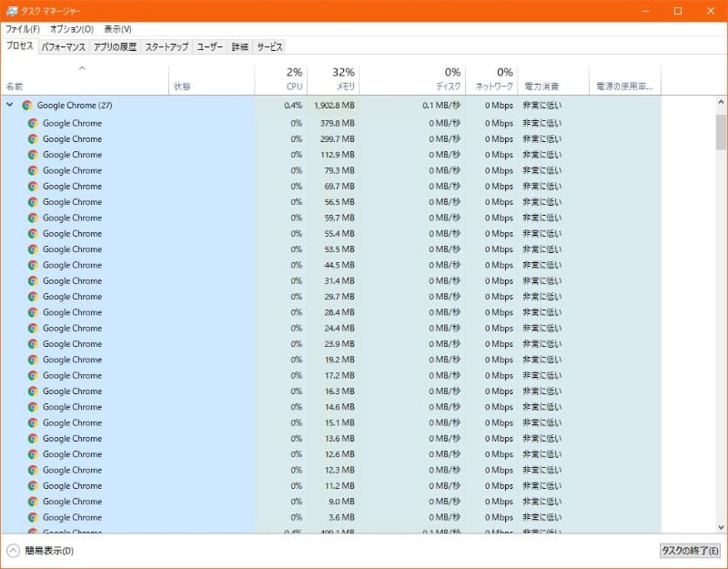
Task: Click Chrome icon in the 16.3 MB row
Action: (33, 391)
